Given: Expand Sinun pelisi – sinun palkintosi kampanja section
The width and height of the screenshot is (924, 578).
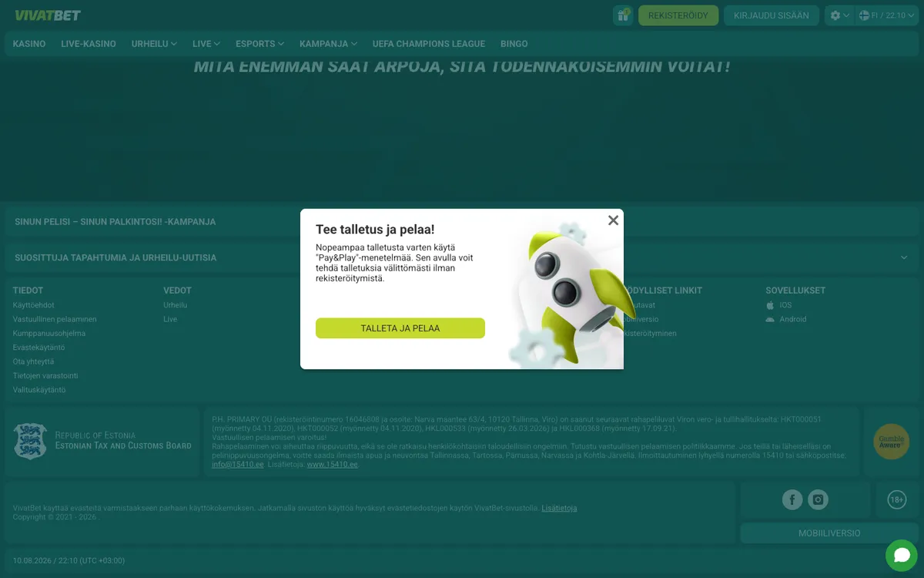Looking at the screenshot, I should 462,221.
